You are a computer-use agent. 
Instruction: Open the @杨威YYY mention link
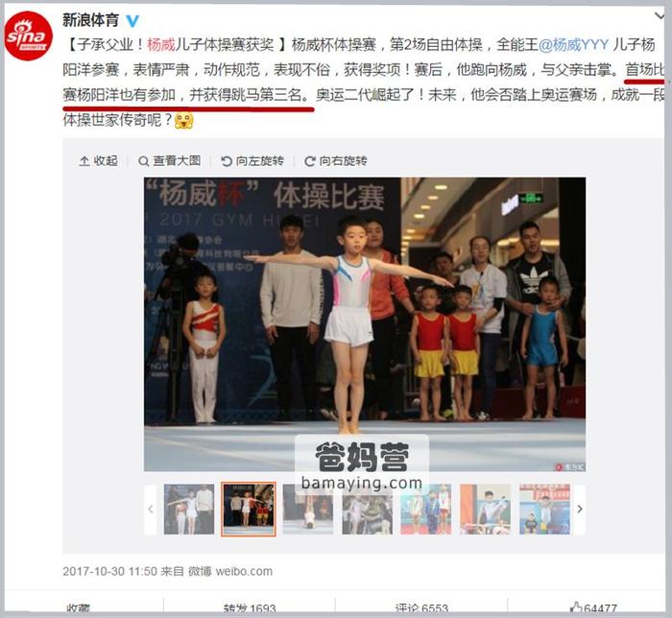(574, 44)
